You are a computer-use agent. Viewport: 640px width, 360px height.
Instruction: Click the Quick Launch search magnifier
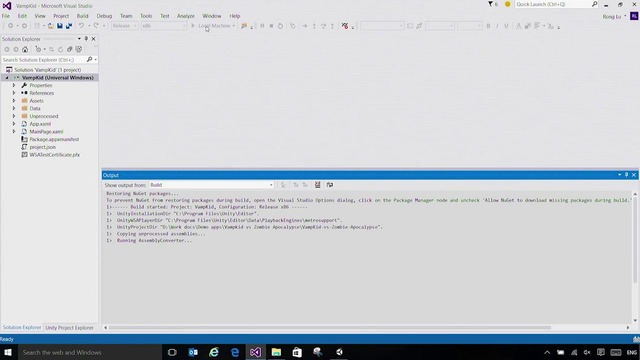point(594,4)
